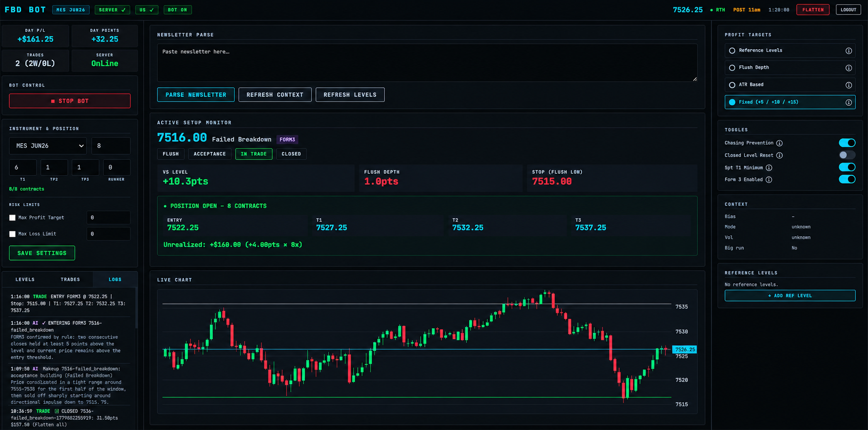Open Fixed targets info icon
Image resolution: width=868 pixels, height=430 pixels.
849,102
